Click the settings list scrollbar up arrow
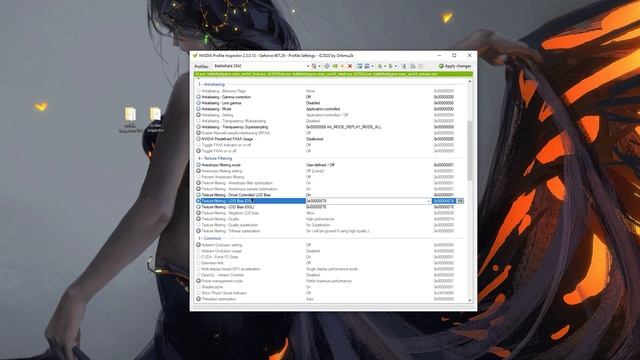 point(469,82)
